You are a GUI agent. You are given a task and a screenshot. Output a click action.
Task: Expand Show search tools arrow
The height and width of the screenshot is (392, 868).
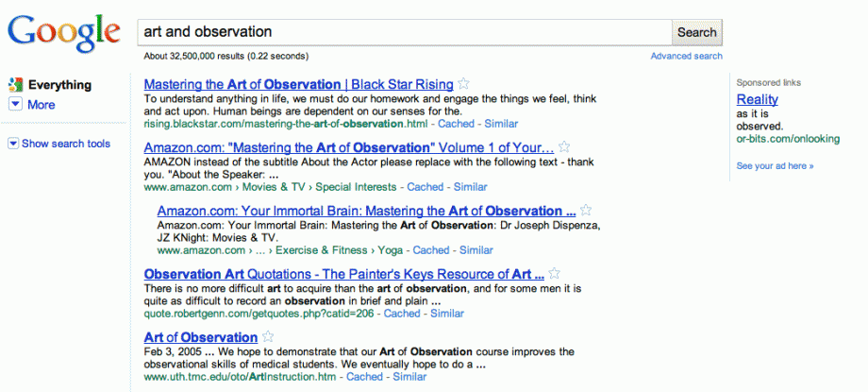click(x=13, y=145)
